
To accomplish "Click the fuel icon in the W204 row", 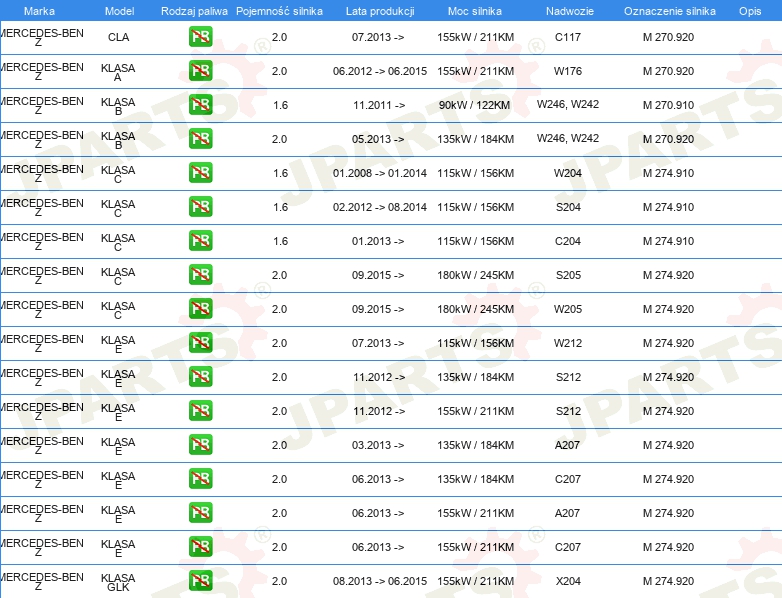I will pos(200,173).
